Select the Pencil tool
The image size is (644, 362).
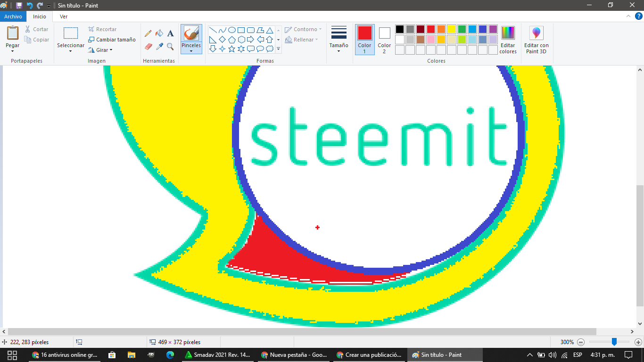[148, 33]
